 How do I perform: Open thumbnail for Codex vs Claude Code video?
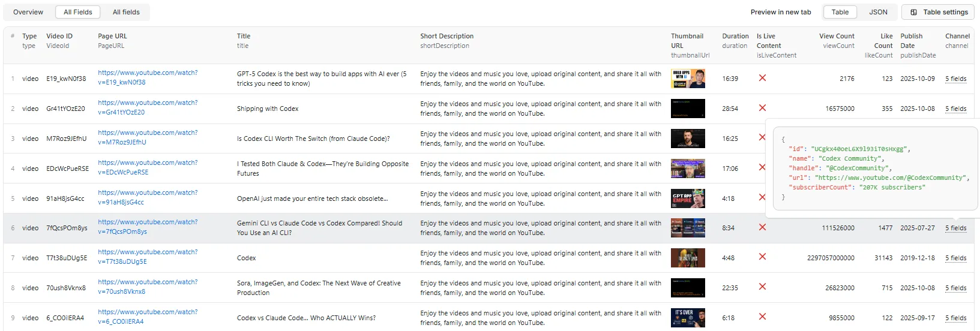[688, 318]
